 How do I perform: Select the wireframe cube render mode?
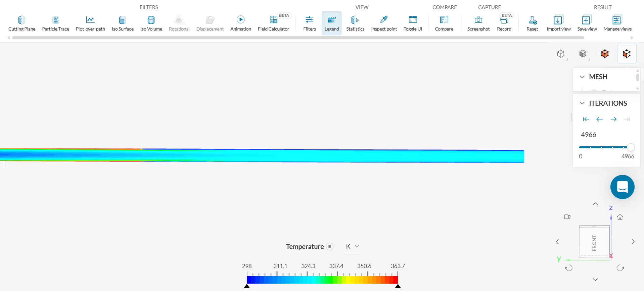(x=561, y=54)
